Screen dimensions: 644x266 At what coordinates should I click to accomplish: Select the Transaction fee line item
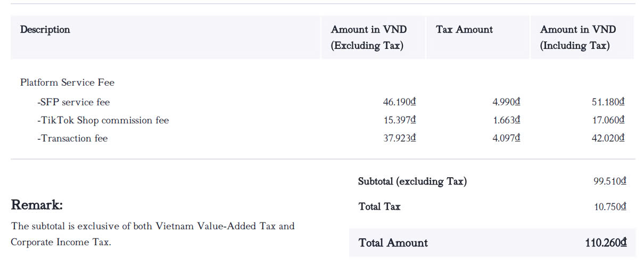tap(72, 138)
